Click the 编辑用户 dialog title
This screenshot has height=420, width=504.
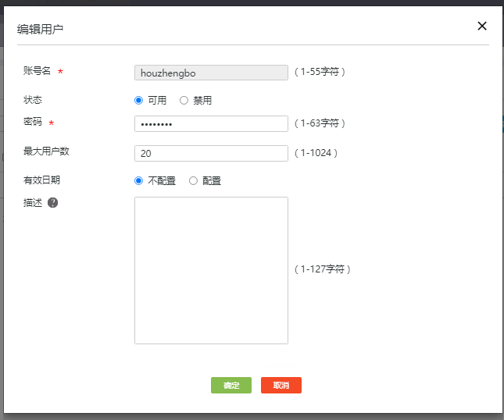tap(41, 29)
